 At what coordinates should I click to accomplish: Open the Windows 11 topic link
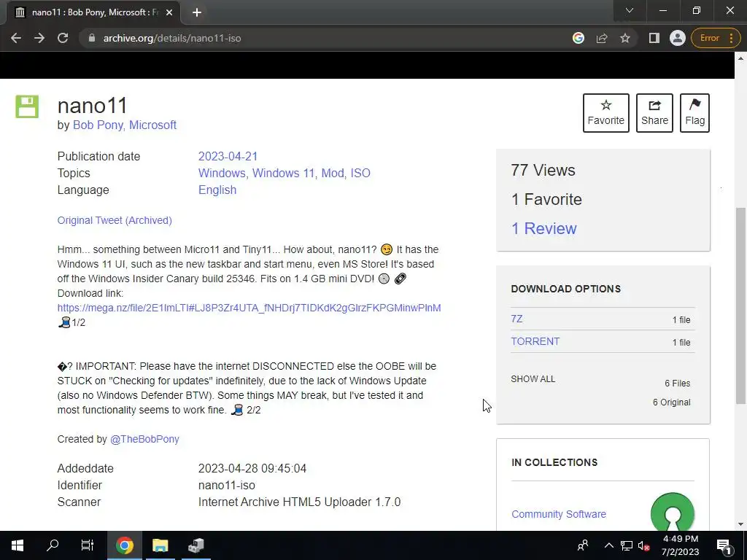pos(283,173)
